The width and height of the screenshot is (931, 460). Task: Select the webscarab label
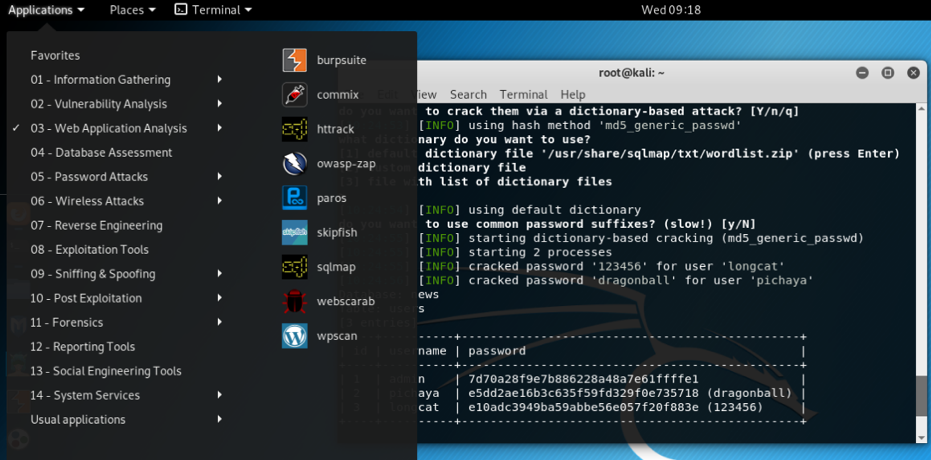point(346,302)
